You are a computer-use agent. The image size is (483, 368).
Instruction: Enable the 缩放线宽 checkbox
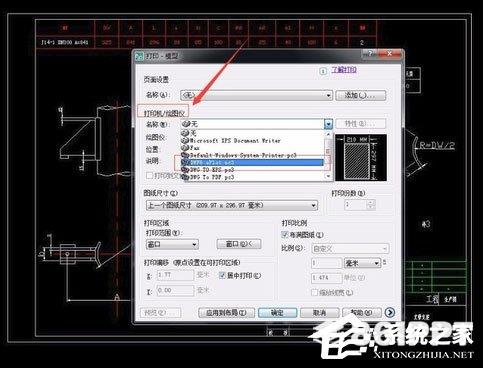[314, 292]
